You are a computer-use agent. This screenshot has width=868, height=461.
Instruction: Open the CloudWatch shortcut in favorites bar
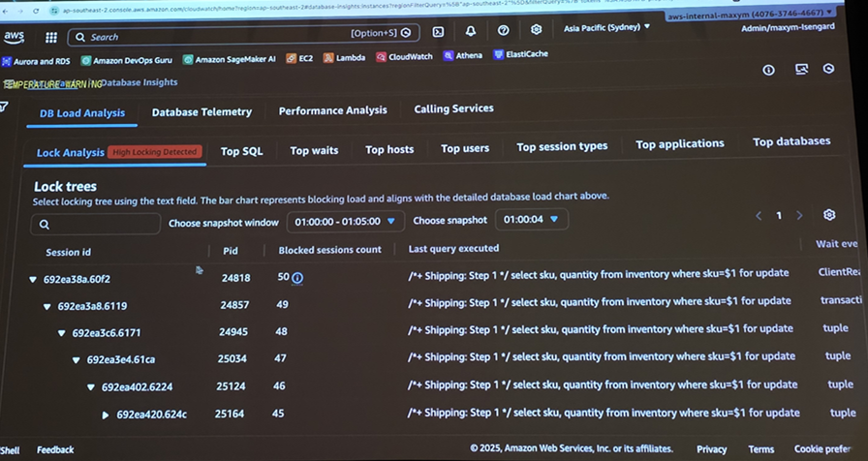tap(404, 57)
